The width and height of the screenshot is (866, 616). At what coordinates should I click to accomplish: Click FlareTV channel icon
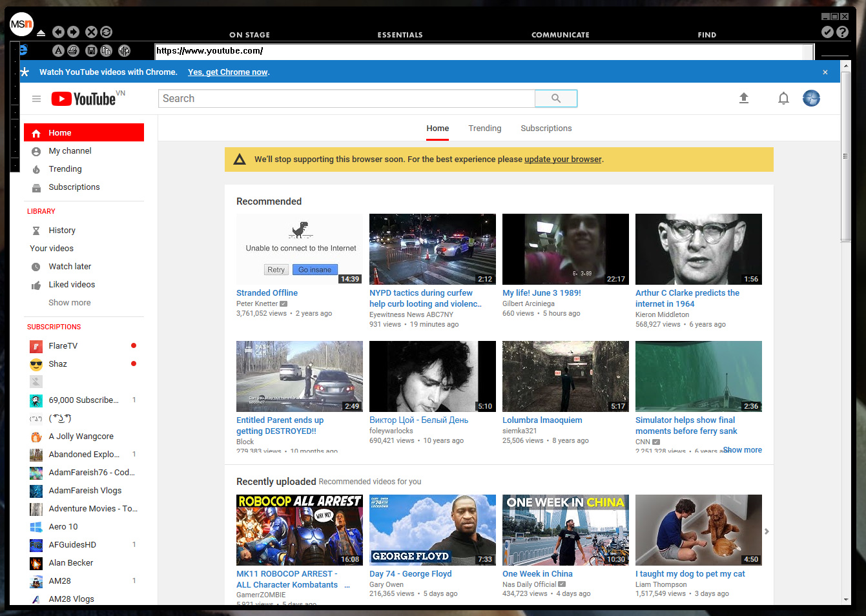pos(36,346)
